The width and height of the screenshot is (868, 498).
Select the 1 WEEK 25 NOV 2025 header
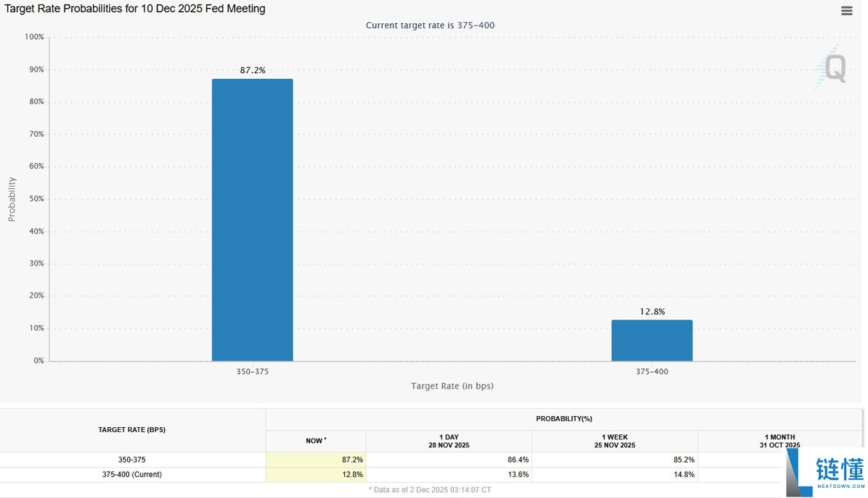tap(615, 441)
